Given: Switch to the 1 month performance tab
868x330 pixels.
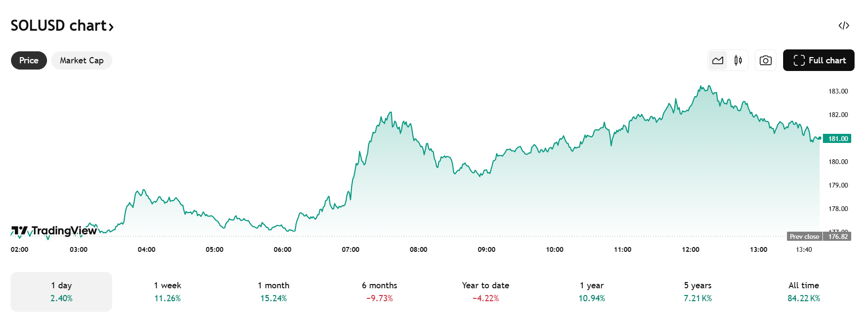Looking at the screenshot, I should click(x=274, y=291).
